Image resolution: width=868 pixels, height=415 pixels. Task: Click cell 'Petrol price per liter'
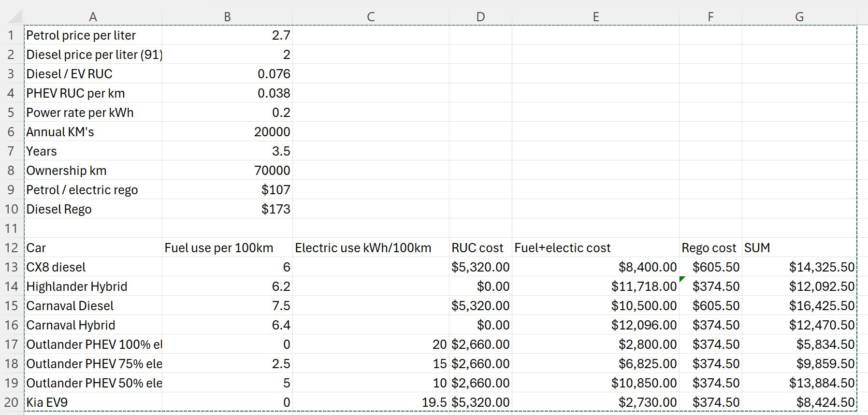tap(93, 35)
